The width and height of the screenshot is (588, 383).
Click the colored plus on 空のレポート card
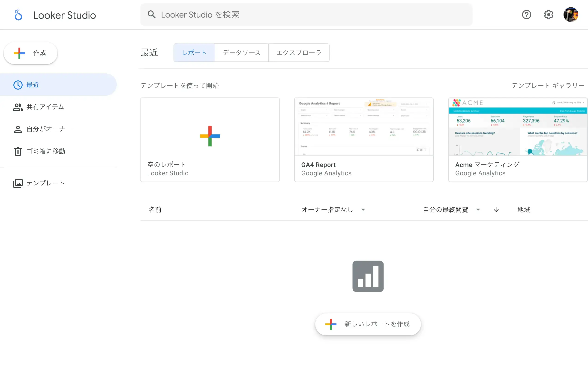(x=210, y=136)
